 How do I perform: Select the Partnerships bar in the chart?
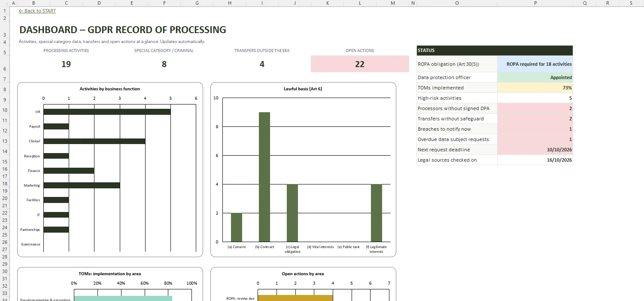coord(56,230)
